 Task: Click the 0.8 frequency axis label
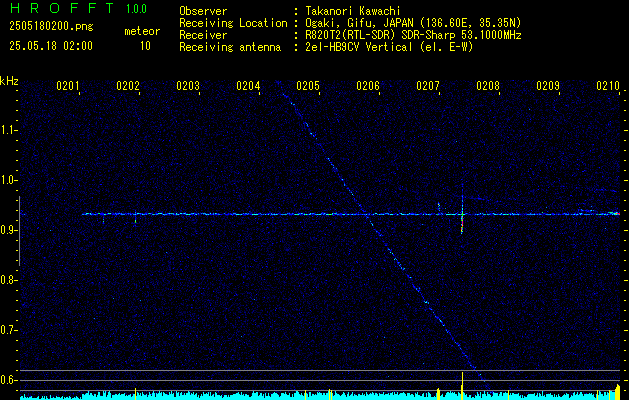[x=7, y=280]
